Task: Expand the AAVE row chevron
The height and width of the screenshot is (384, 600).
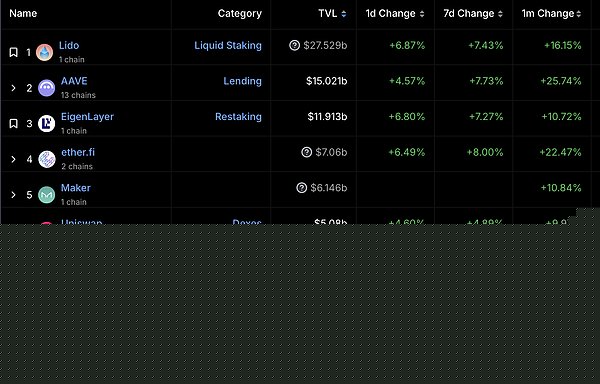Action: pos(13,88)
